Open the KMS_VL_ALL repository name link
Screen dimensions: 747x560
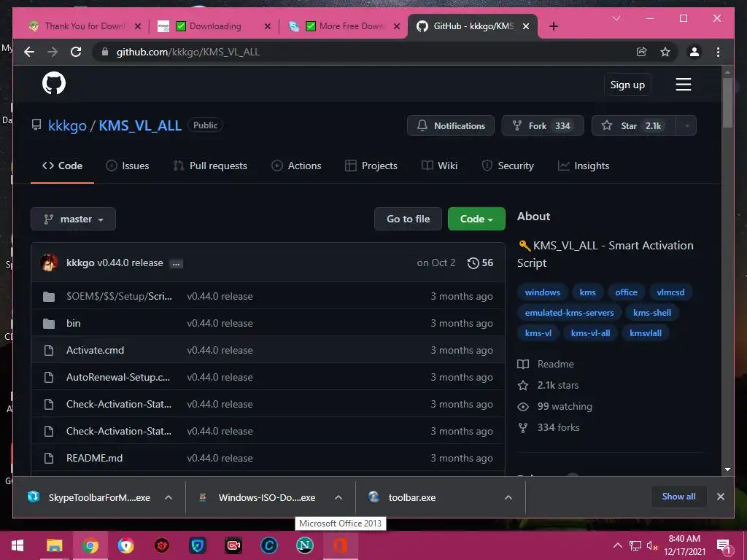point(140,125)
